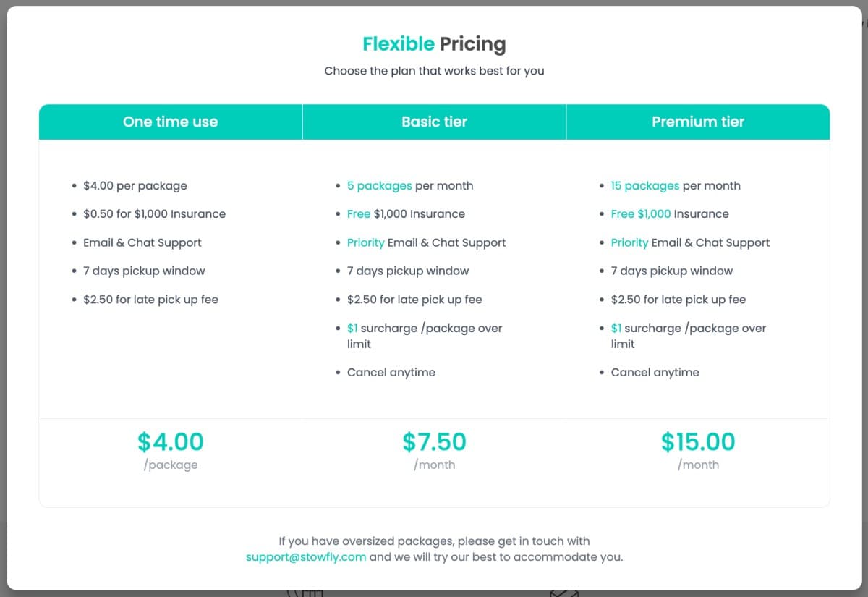Image resolution: width=868 pixels, height=597 pixels.
Task: Click 'Free' in Basic tier insurance line
Action: [x=359, y=214]
